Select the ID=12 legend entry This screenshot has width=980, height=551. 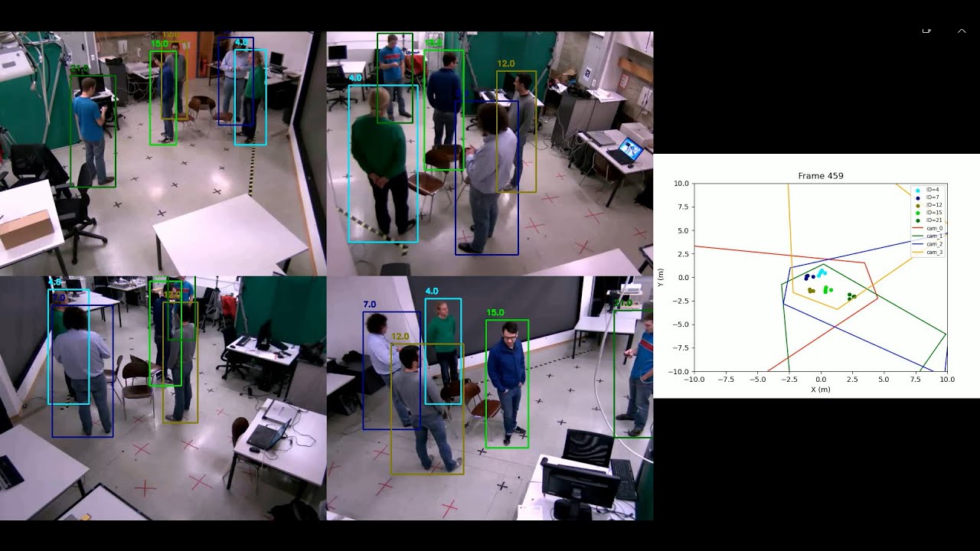click(929, 205)
